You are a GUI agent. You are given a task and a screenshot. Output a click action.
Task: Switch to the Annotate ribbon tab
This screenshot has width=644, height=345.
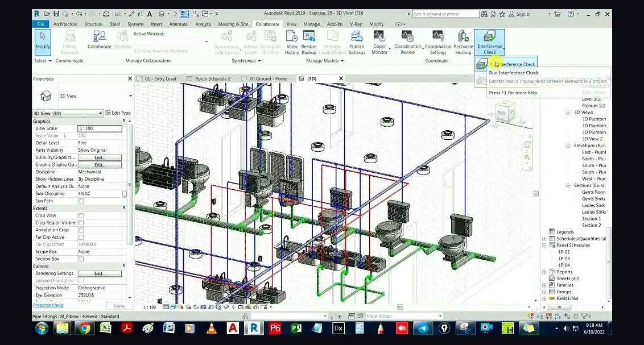coord(178,24)
